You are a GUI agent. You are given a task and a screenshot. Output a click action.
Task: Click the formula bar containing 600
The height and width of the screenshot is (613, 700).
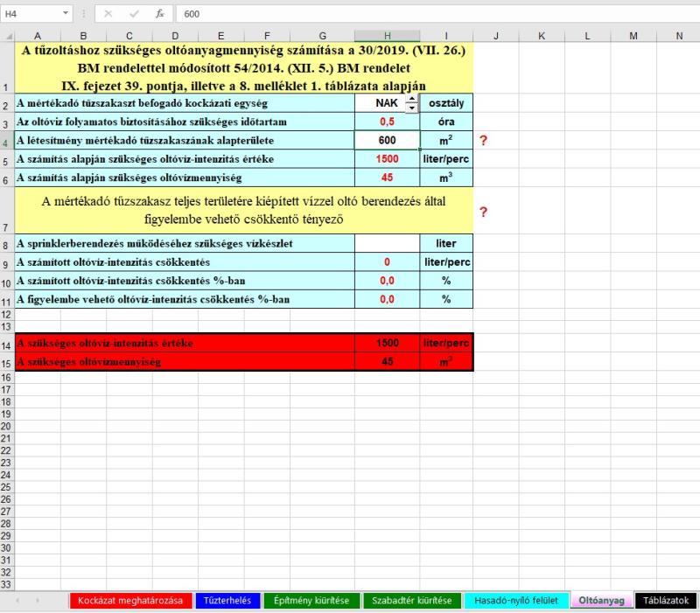(x=437, y=14)
